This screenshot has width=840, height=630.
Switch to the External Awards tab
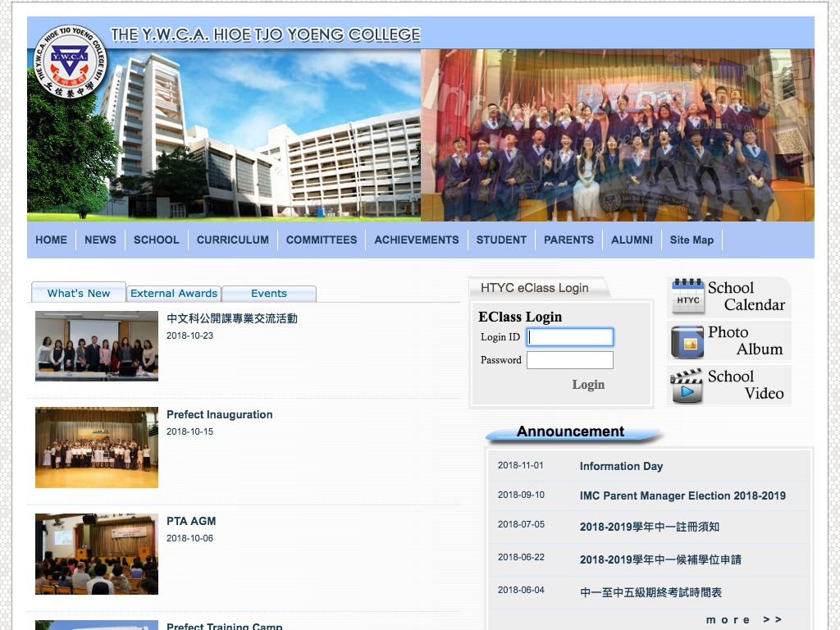(174, 294)
